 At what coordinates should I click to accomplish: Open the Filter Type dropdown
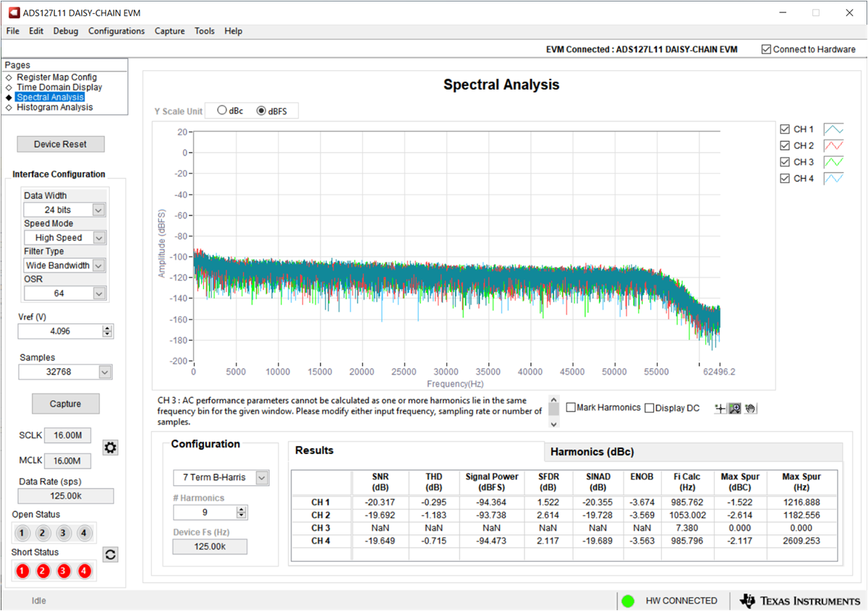tap(99, 265)
